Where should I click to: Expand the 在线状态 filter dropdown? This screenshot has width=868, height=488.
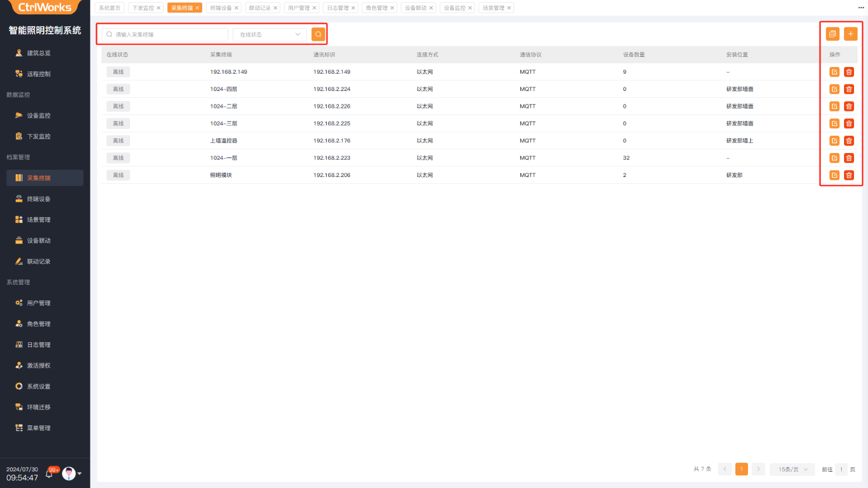coord(270,35)
